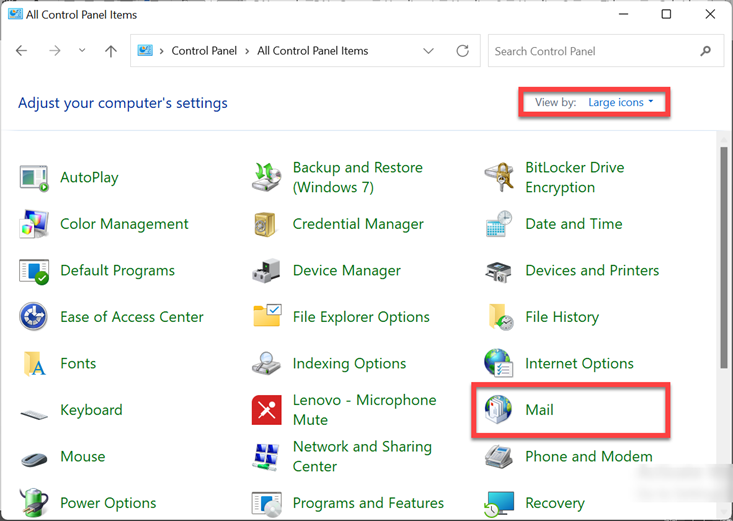
Task: Go up one level with Up arrow
Action: [x=111, y=51]
